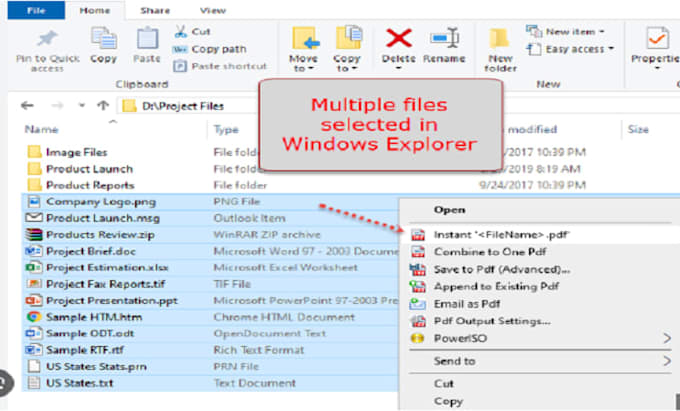This screenshot has height=411, width=680.
Task: Select the Image Files folder
Action: 76,152
